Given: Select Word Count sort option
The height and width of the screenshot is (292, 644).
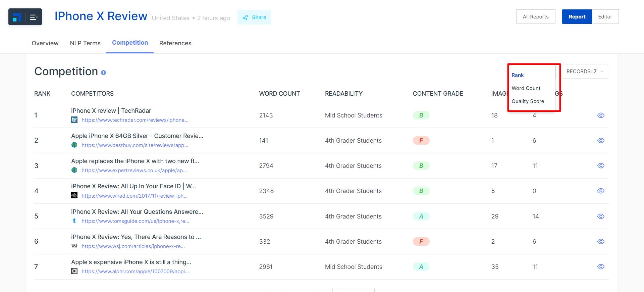Looking at the screenshot, I should pos(526,88).
